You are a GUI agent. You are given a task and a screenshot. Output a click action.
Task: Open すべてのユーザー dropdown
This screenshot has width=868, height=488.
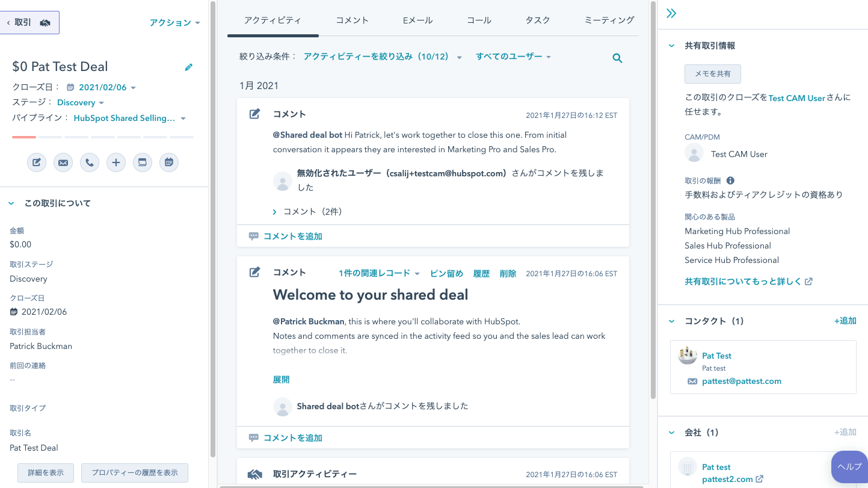click(514, 57)
